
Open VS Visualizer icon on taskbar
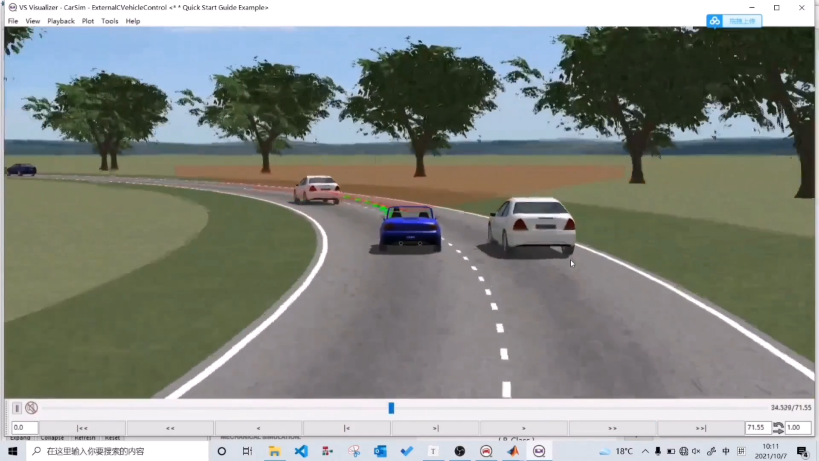539,451
